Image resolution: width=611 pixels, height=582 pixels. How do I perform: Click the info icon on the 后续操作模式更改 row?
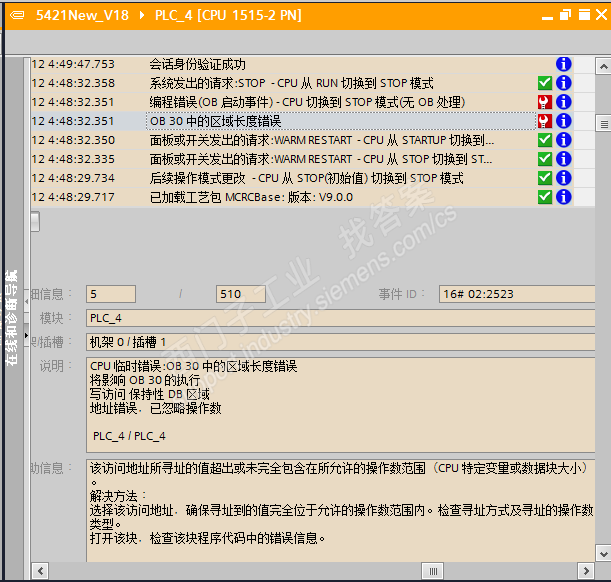(x=563, y=178)
